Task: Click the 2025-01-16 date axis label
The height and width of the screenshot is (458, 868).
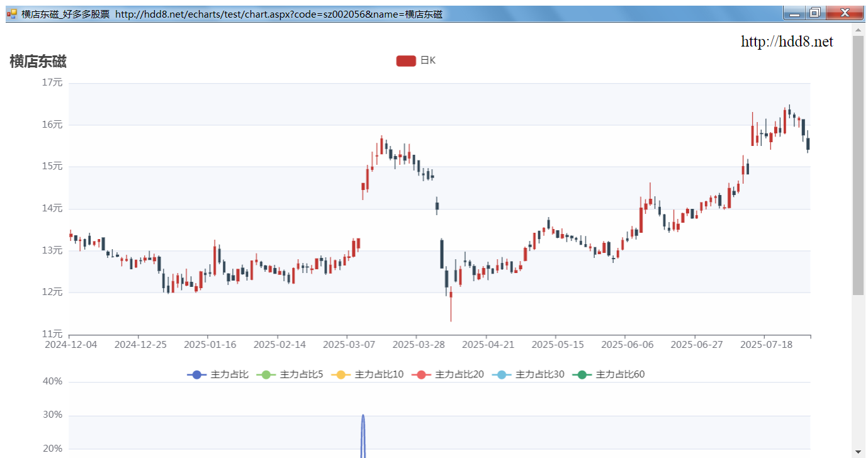Action: pyautogui.click(x=210, y=345)
